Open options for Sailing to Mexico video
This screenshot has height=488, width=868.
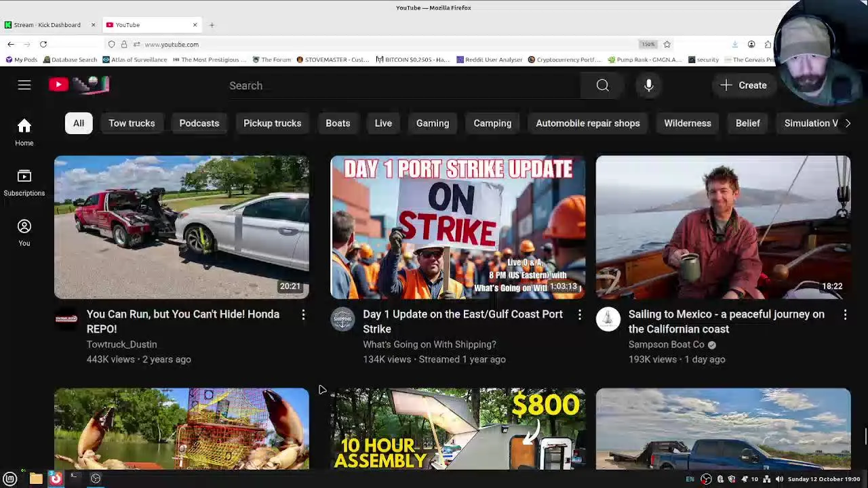coord(845,314)
